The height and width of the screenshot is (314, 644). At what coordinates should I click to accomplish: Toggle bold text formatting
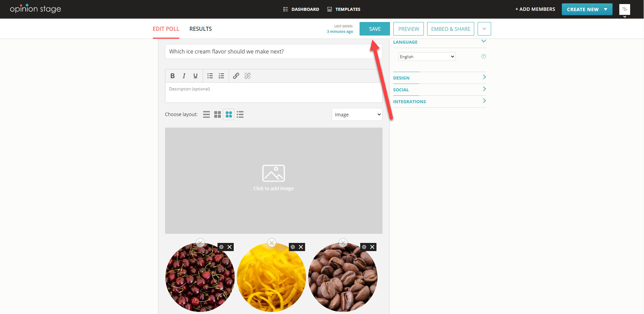172,76
